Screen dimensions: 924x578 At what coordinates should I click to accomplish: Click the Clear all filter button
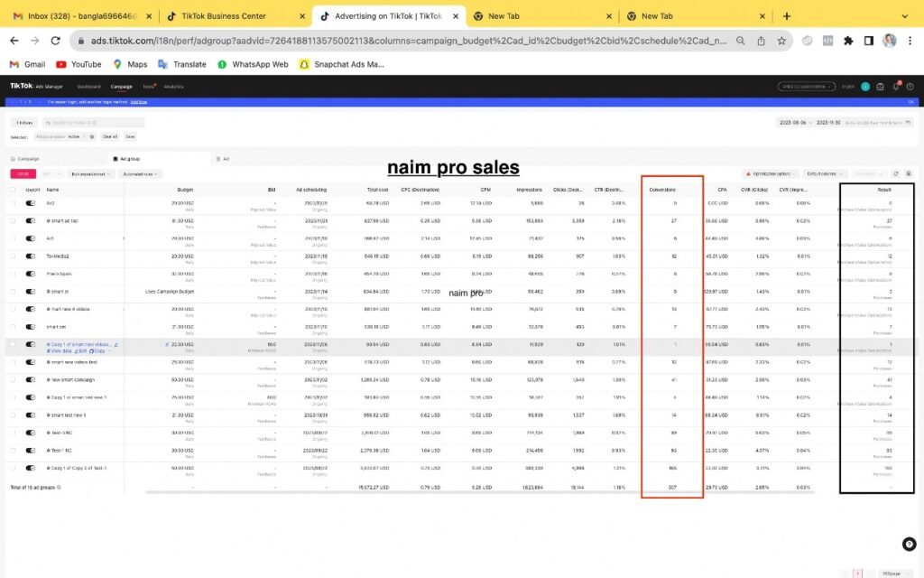click(109, 136)
